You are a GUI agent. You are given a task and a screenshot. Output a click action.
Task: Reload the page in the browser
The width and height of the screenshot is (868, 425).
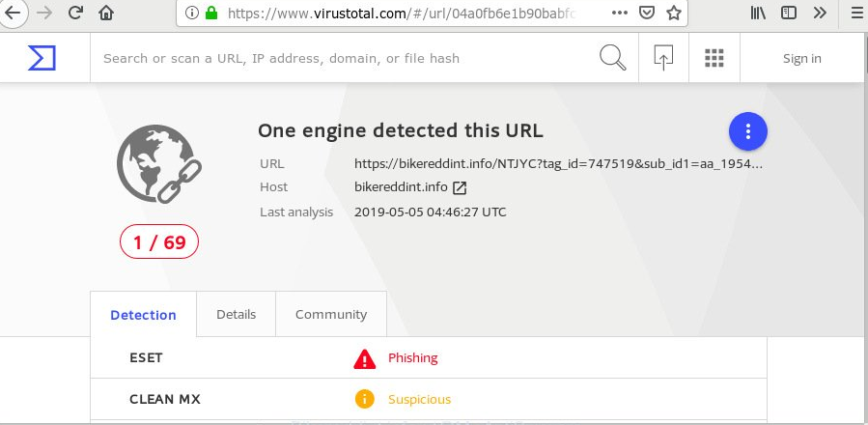click(x=75, y=14)
